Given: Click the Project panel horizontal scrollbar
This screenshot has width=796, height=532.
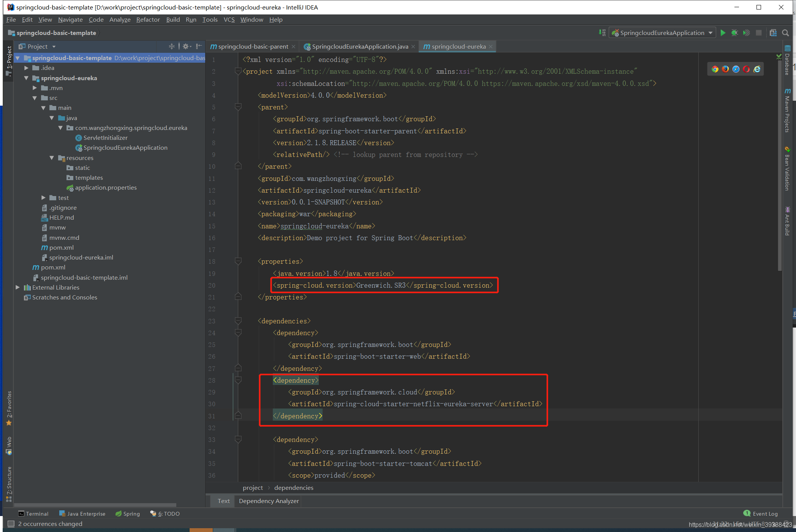Looking at the screenshot, I should pos(95,505).
